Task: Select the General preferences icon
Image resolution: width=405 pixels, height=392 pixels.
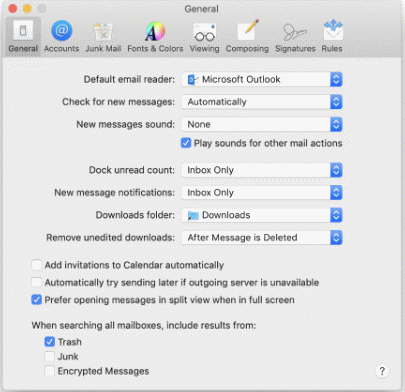Action: 23,36
